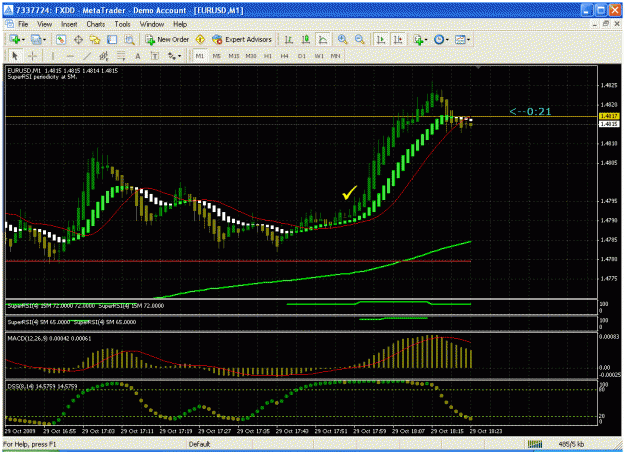
Task: Open the Charts menu
Action: pyautogui.click(x=96, y=24)
